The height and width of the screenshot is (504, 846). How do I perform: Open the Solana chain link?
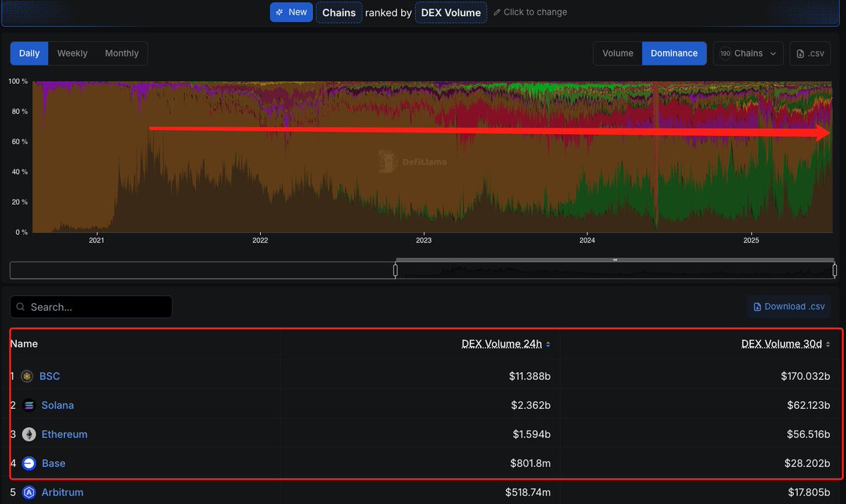click(x=58, y=405)
